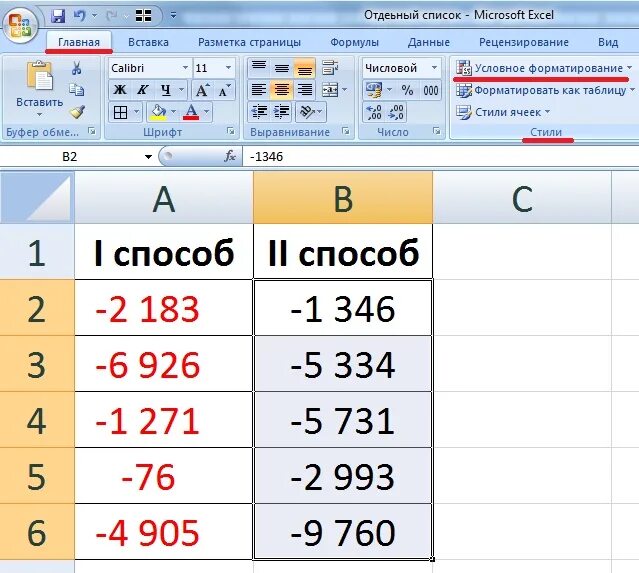Select the cell containing -76
This screenshot has height=573, width=639.
(164, 476)
